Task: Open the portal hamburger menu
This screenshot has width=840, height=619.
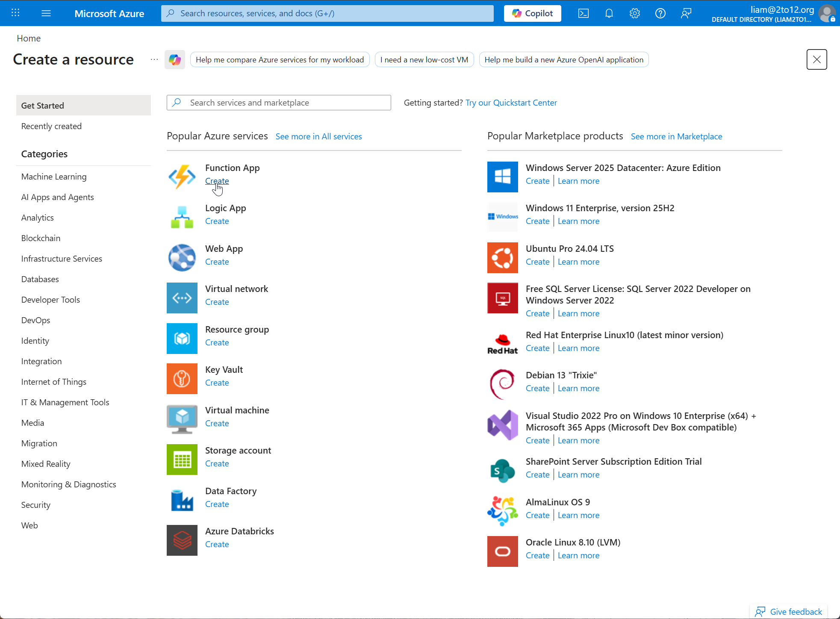Action: tap(46, 13)
